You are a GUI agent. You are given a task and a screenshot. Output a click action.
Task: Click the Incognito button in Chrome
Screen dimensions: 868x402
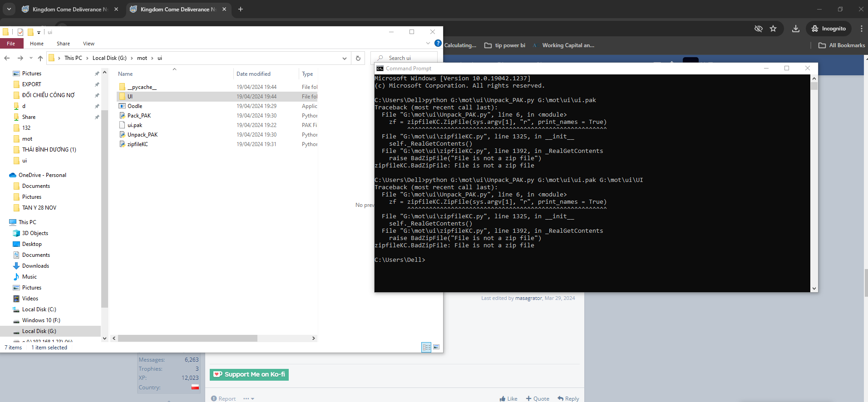829,29
